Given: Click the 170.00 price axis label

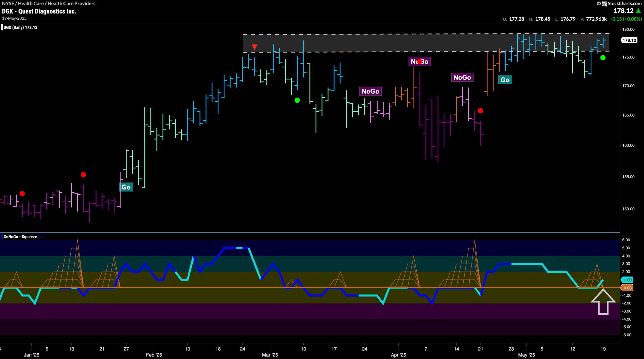Looking at the screenshot, I should pos(628,86).
